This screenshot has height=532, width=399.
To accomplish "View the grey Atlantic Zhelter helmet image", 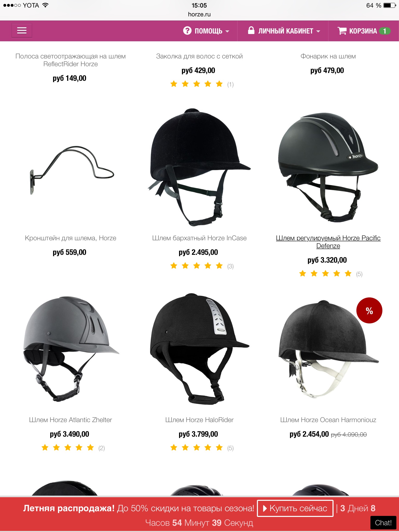I will [71, 349].
